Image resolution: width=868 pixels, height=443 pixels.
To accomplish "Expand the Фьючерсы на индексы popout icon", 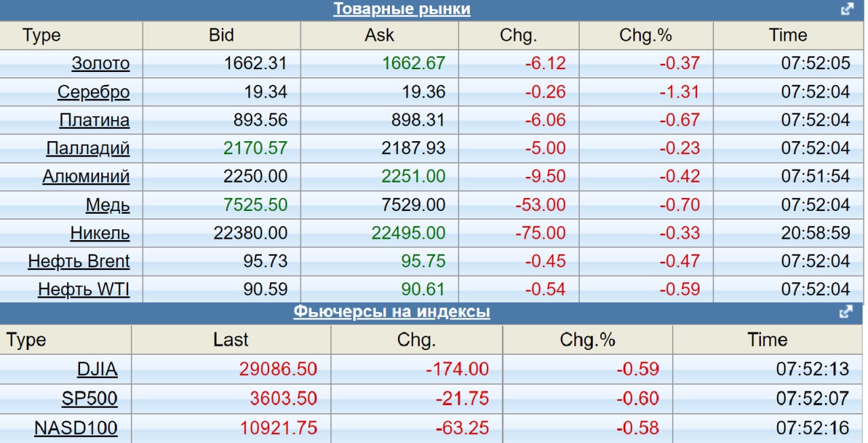I will point(846,312).
